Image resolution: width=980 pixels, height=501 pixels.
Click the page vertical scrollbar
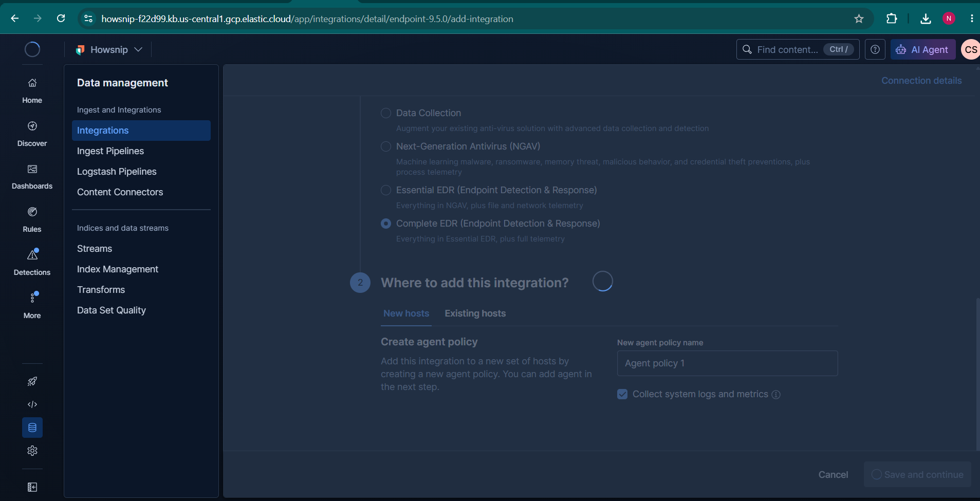(977, 374)
